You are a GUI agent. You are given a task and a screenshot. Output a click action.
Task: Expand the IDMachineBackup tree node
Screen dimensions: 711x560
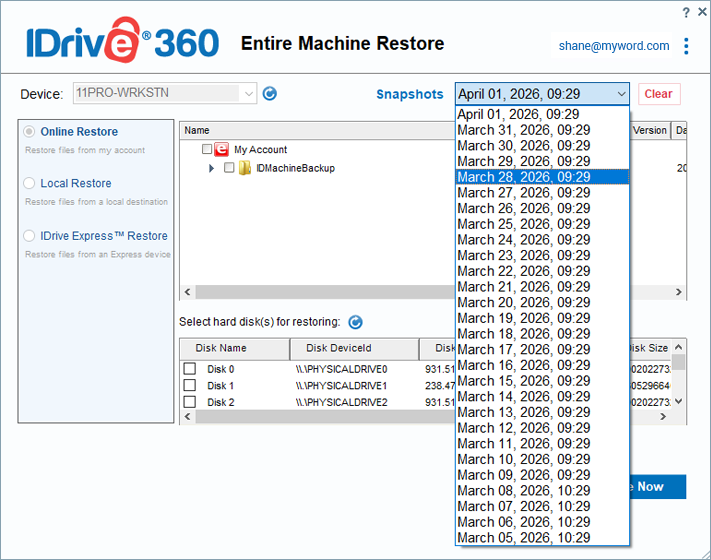(212, 168)
